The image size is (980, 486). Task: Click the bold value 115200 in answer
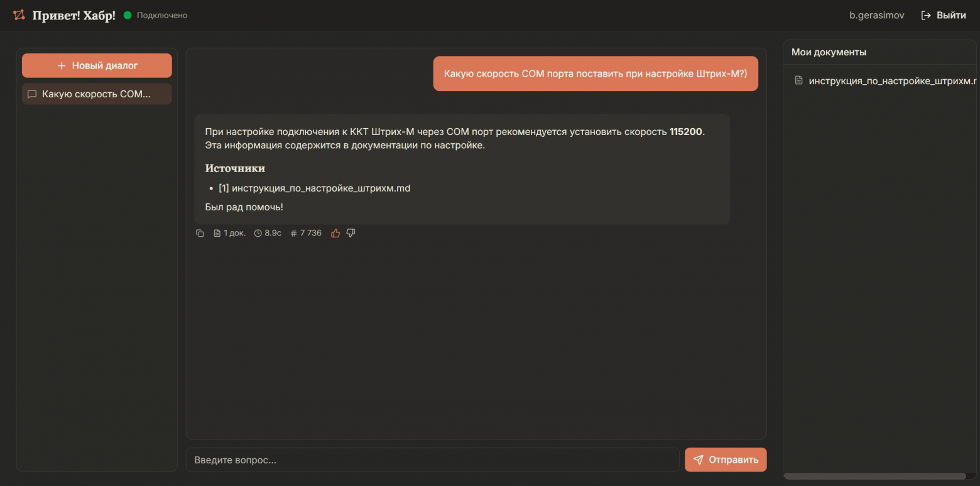click(686, 132)
